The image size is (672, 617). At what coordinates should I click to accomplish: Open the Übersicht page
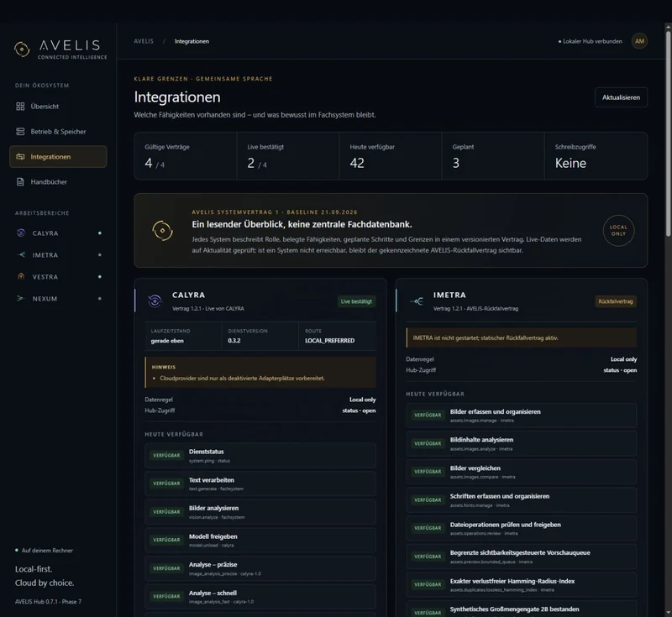[58, 106]
